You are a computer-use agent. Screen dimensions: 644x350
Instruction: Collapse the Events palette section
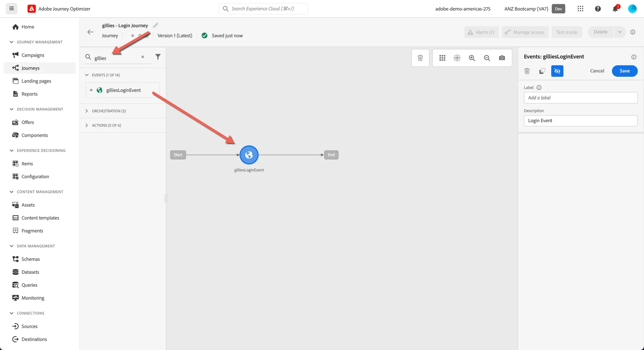click(x=87, y=75)
